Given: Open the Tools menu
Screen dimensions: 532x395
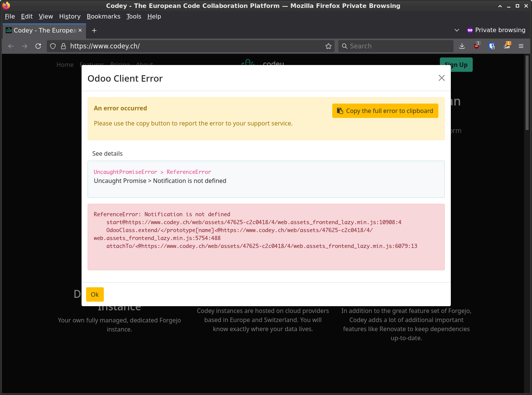Looking at the screenshot, I should [x=134, y=16].
